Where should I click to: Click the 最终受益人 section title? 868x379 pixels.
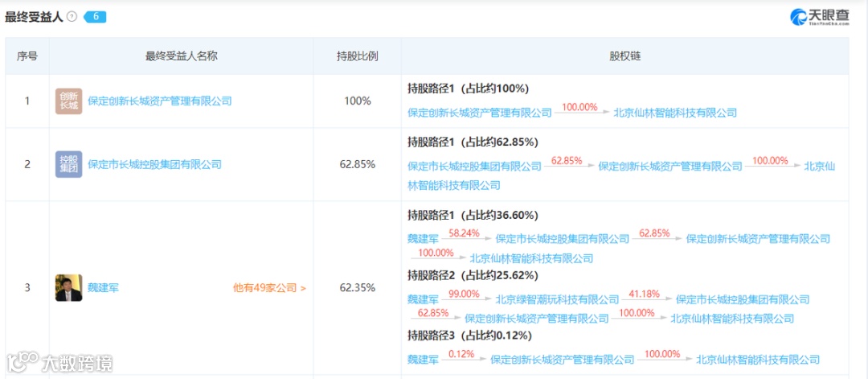click(35, 17)
